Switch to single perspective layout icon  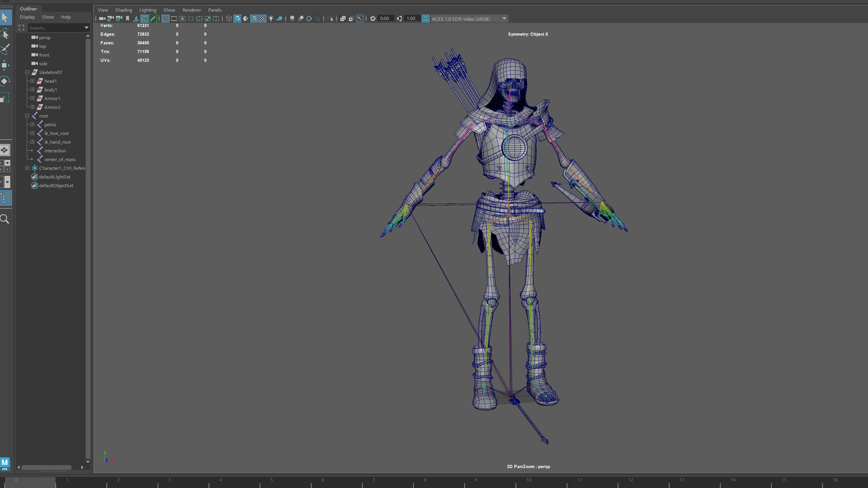tap(5, 150)
